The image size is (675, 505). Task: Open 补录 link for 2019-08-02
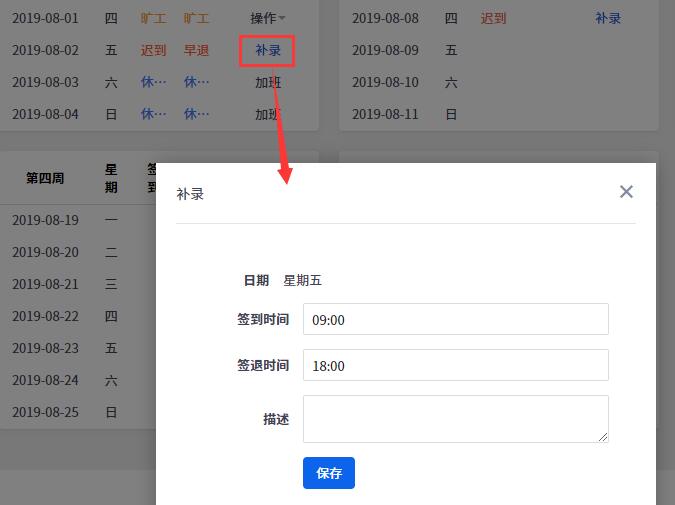click(267, 50)
